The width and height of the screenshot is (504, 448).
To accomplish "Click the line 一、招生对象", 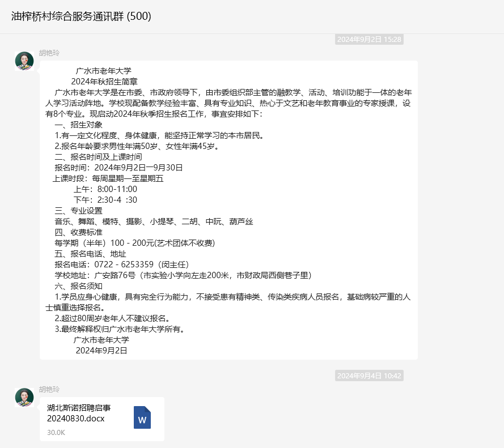I will click(x=78, y=125).
